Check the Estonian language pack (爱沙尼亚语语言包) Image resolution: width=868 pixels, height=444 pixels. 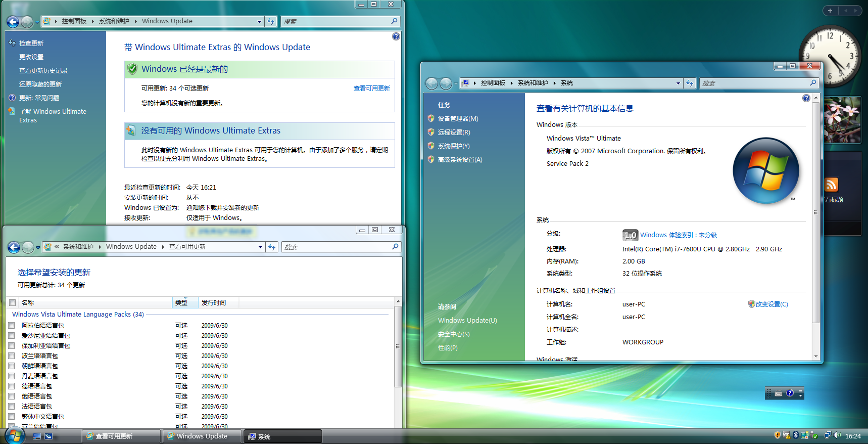click(12, 336)
